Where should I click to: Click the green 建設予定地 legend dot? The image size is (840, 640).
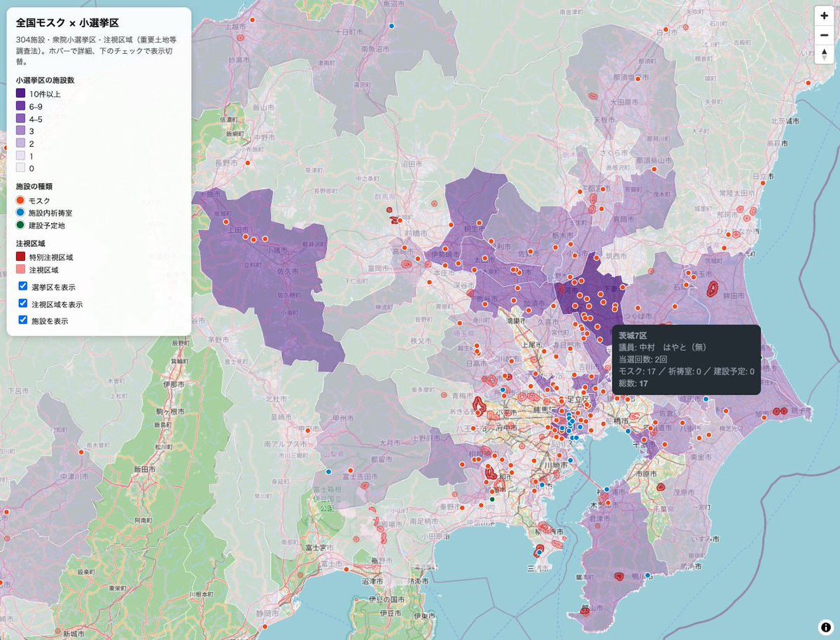[21, 225]
